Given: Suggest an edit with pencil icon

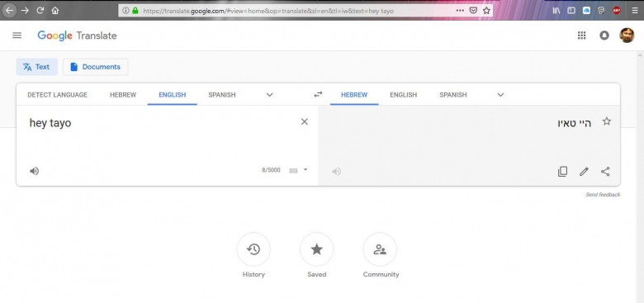Looking at the screenshot, I should click(584, 171).
